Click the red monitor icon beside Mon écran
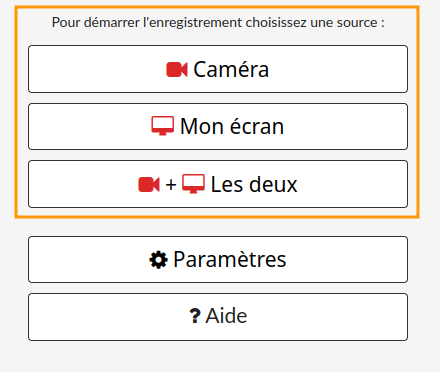This screenshot has height=372, width=440. (x=163, y=126)
